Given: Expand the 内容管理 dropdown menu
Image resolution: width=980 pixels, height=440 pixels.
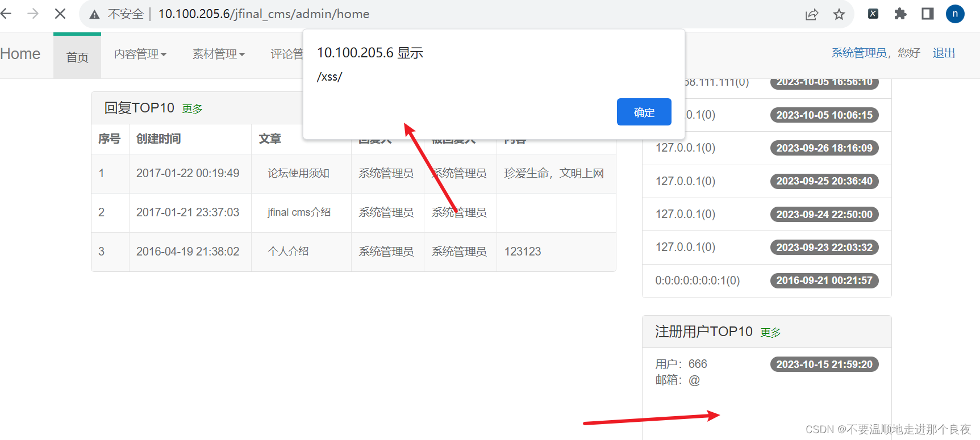Looking at the screenshot, I should point(140,54).
